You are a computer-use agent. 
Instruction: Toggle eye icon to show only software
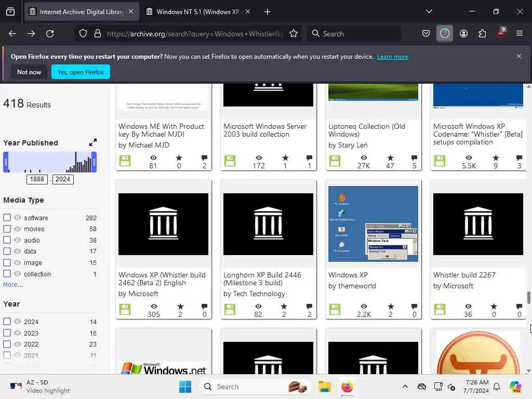point(17,218)
